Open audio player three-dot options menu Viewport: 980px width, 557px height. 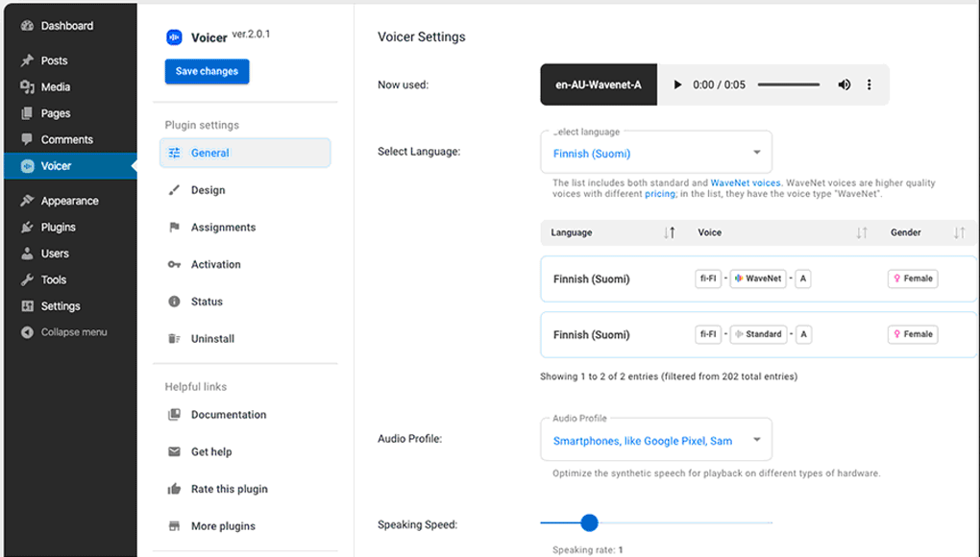click(870, 85)
